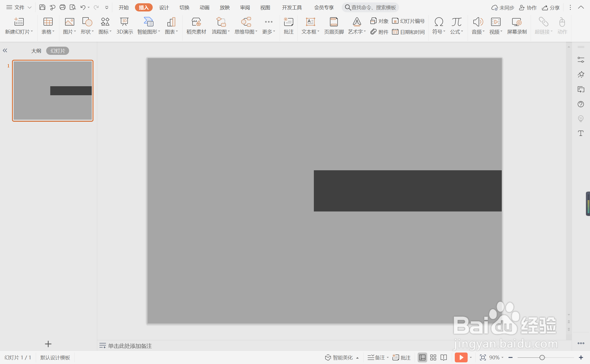Open slideshow play options dropdown arrow
The image size is (590, 364).
[x=471, y=357]
